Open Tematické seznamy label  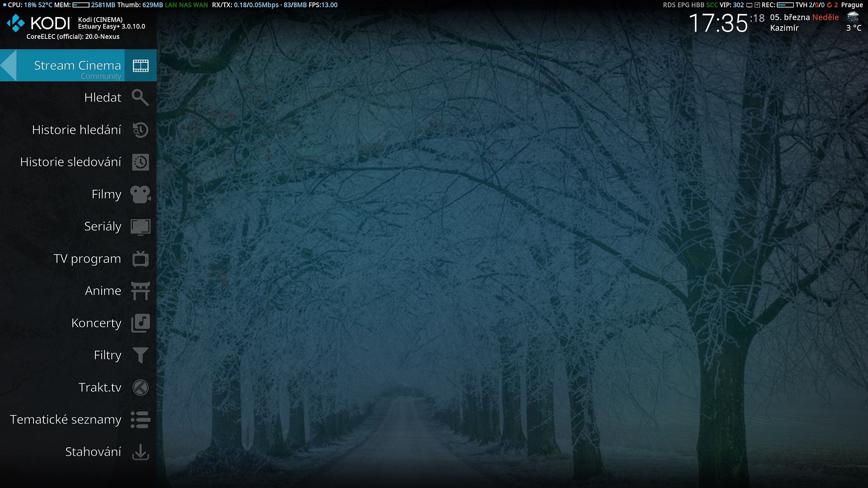66,420
